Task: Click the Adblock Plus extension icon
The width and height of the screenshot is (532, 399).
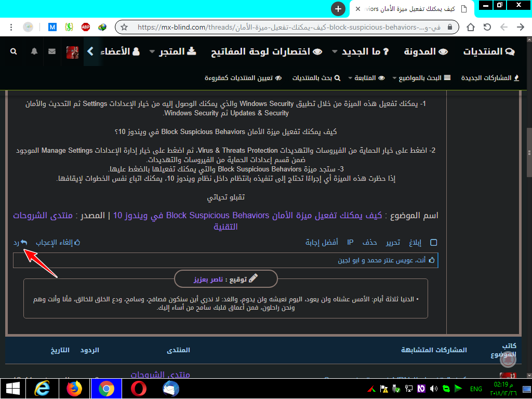Action: point(86,27)
